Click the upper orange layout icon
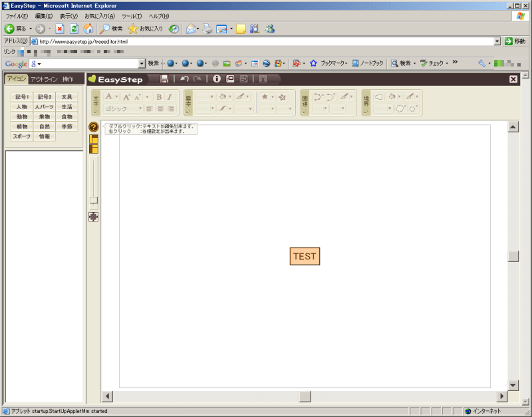 pos(94,139)
